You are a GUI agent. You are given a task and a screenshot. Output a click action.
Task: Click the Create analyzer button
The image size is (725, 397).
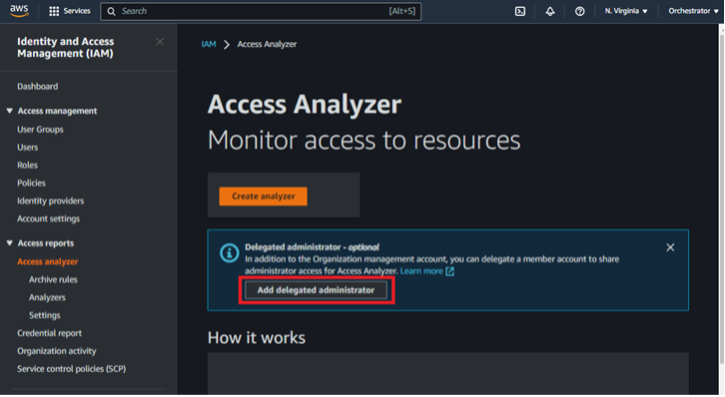263,196
